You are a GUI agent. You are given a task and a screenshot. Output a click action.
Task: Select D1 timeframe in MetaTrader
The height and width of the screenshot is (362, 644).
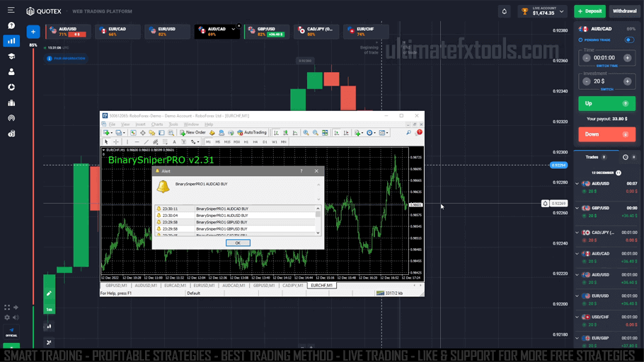[x=265, y=142]
